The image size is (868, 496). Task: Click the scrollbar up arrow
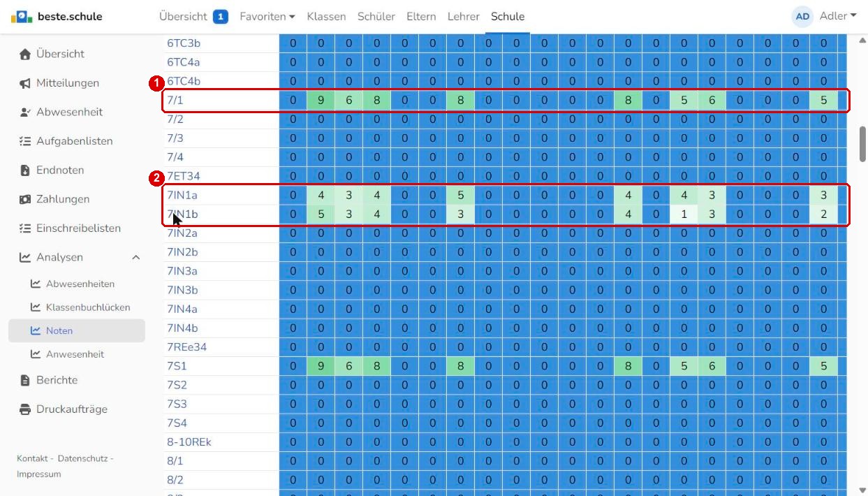862,40
